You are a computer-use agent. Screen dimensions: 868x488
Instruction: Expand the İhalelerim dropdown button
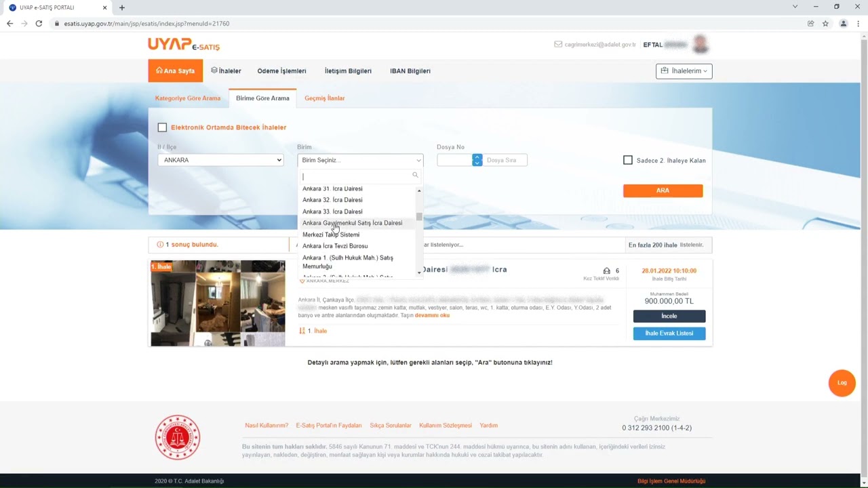coord(684,71)
